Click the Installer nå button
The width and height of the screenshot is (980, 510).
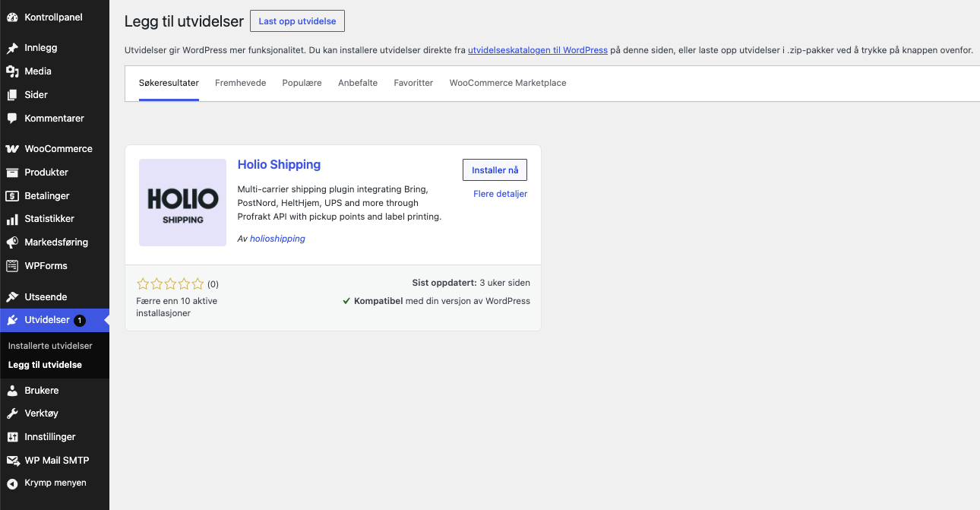click(x=495, y=170)
